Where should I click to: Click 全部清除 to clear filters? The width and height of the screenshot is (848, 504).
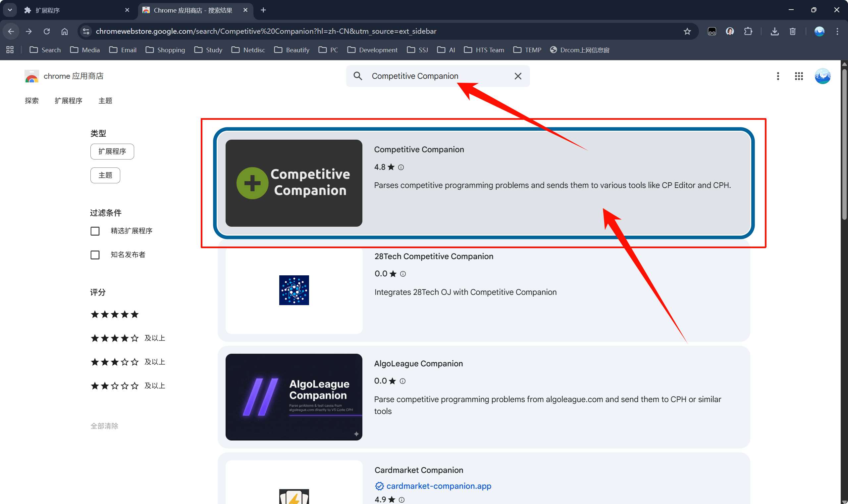104,426
